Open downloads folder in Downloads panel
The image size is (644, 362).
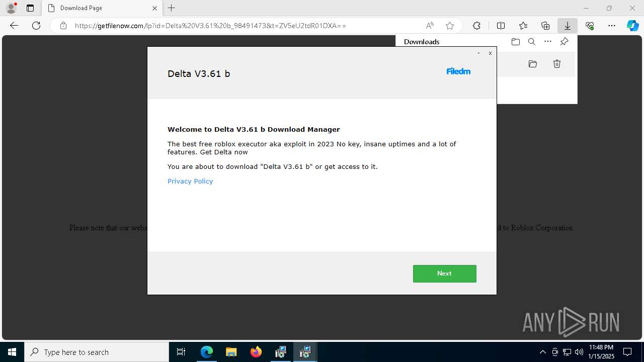[x=515, y=42]
